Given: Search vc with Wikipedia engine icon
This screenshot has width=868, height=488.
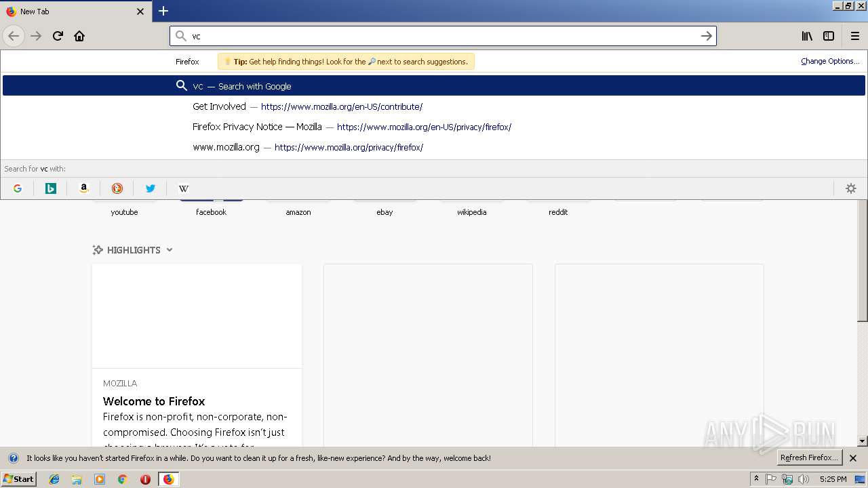Looking at the screenshot, I should (184, 188).
